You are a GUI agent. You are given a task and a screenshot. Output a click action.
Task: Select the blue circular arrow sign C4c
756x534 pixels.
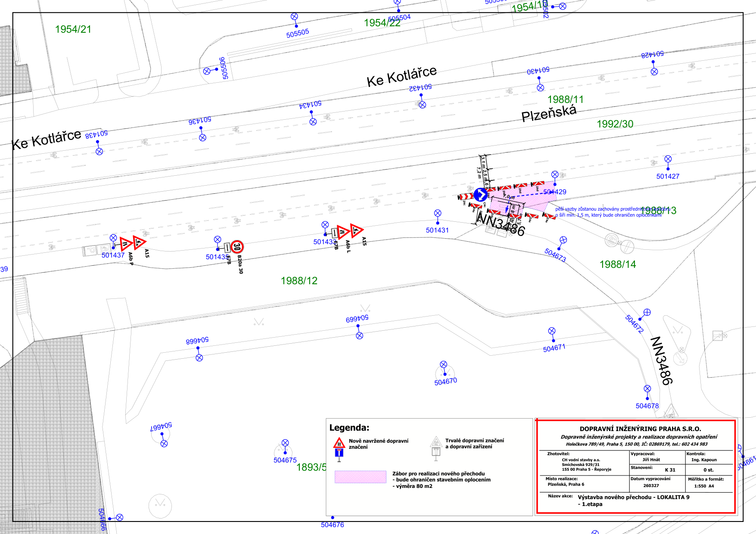(480, 195)
